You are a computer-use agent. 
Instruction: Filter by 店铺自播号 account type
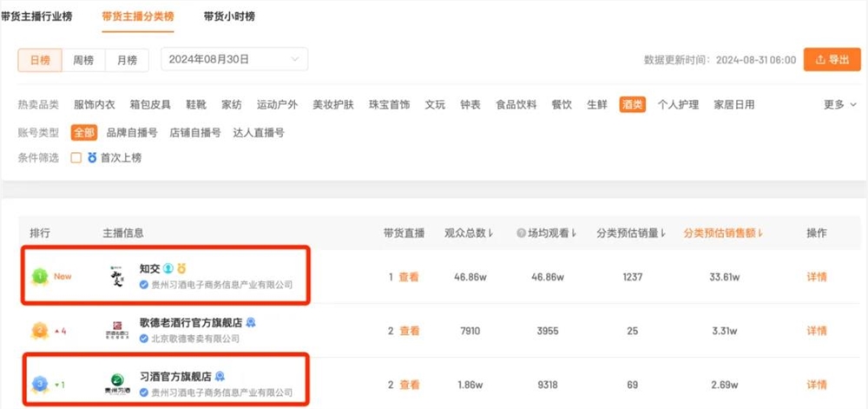click(x=195, y=133)
